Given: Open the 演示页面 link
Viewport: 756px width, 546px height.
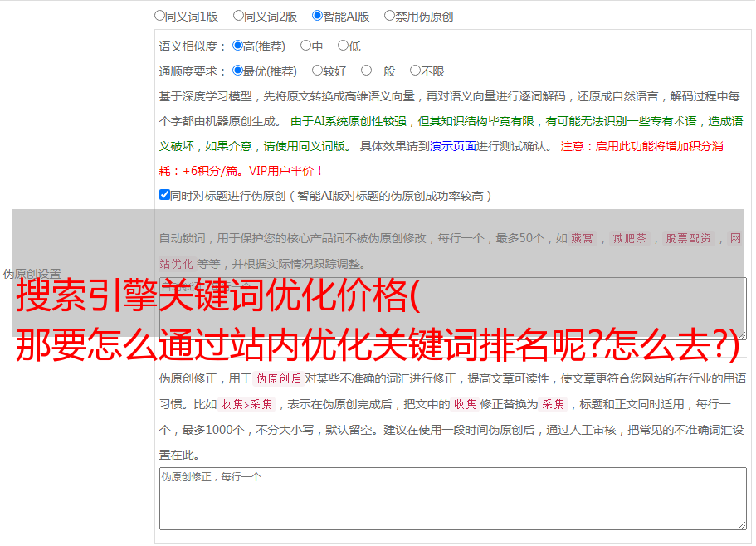Looking at the screenshot, I should [452, 146].
